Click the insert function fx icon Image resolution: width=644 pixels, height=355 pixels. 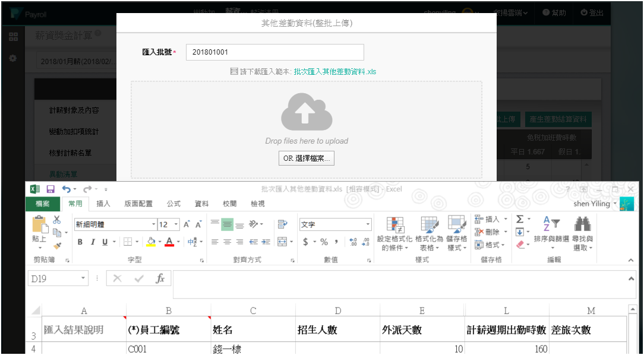click(x=160, y=278)
